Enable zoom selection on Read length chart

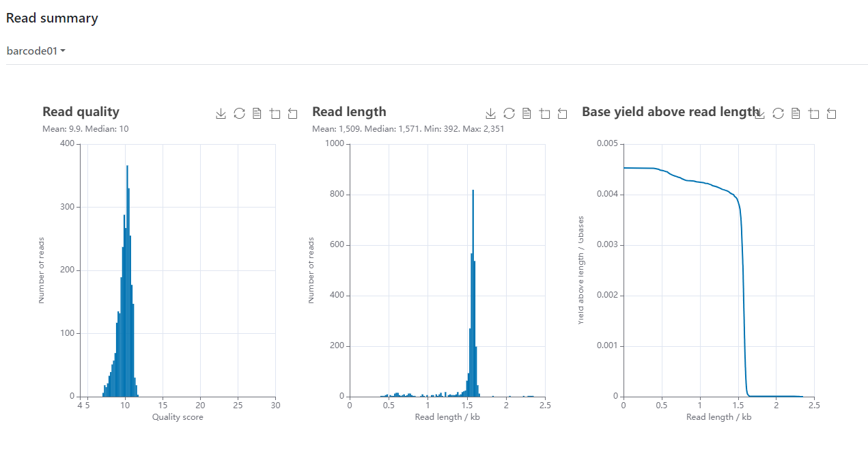[545, 113]
